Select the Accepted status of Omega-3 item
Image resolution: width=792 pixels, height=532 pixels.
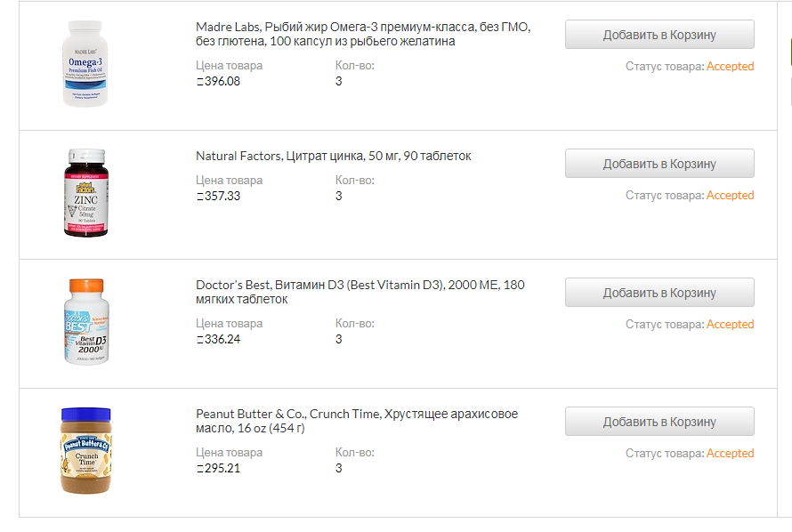coord(730,66)
